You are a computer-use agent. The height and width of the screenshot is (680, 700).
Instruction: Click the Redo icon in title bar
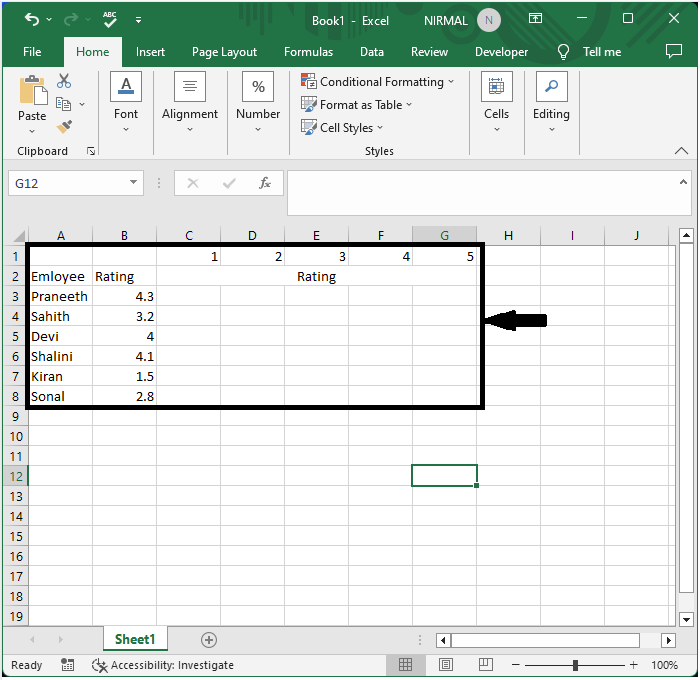pyautogui.click(x=71, y=19)
